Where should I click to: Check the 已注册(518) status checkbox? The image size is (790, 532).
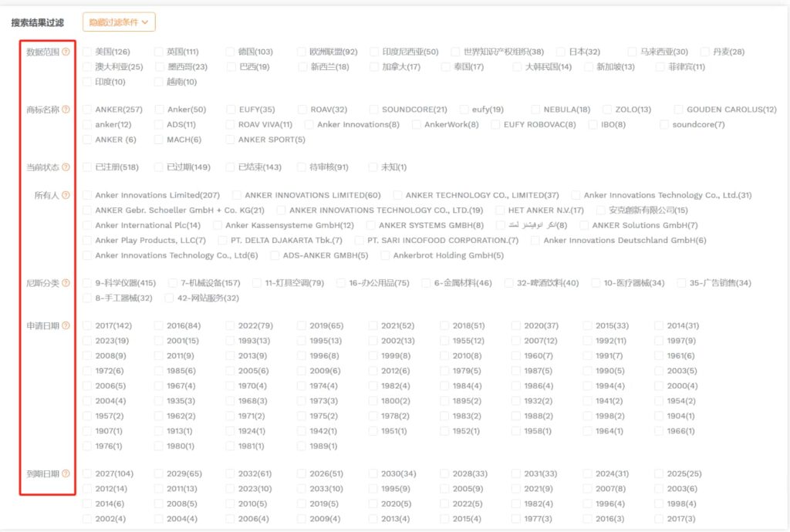(x=88, y=167)
